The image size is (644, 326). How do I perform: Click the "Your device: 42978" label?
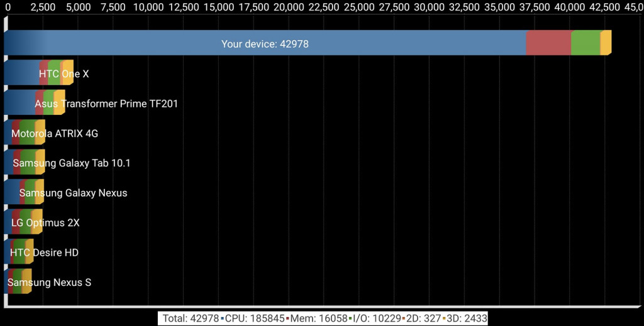265,44
